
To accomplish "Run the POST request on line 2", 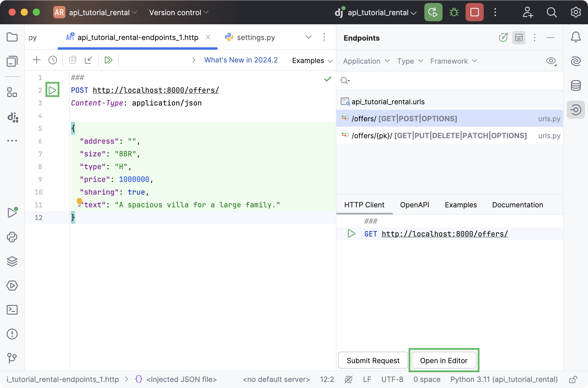I will pos(52,90).
